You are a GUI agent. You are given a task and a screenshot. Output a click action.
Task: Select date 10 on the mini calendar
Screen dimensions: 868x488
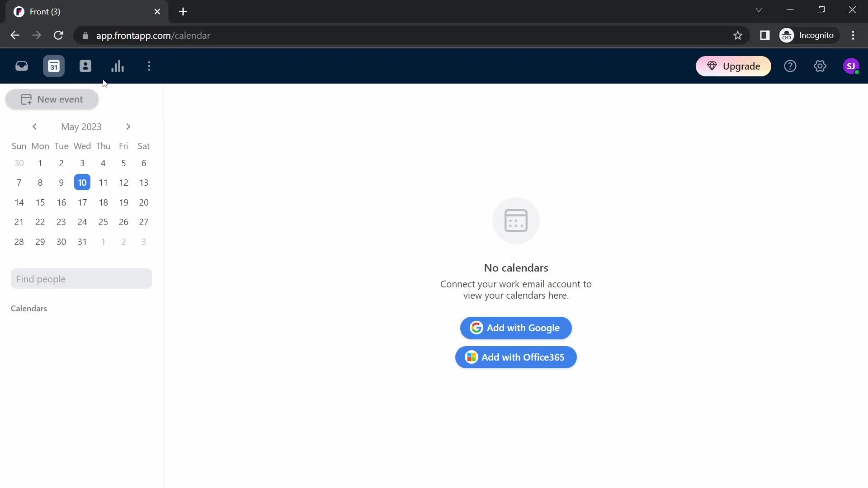tap(82, 183)
